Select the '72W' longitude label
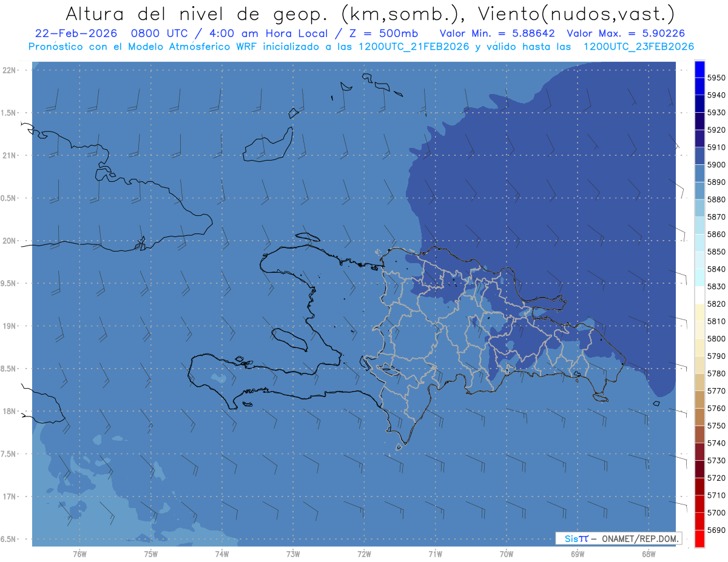Viewport: 728px width, 562px height. point(364,554)
